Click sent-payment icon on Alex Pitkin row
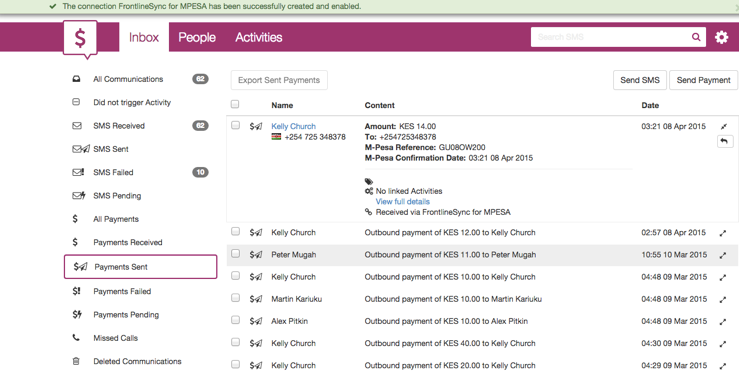Viewport: 739px width, 376px height. pyautogui.click(x=256, y=321)
